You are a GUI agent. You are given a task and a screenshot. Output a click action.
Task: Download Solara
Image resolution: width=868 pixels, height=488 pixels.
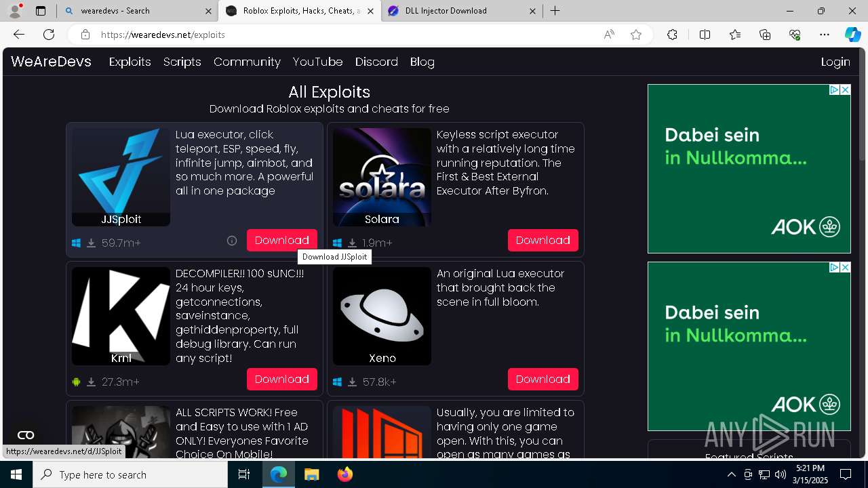point(542,241)
